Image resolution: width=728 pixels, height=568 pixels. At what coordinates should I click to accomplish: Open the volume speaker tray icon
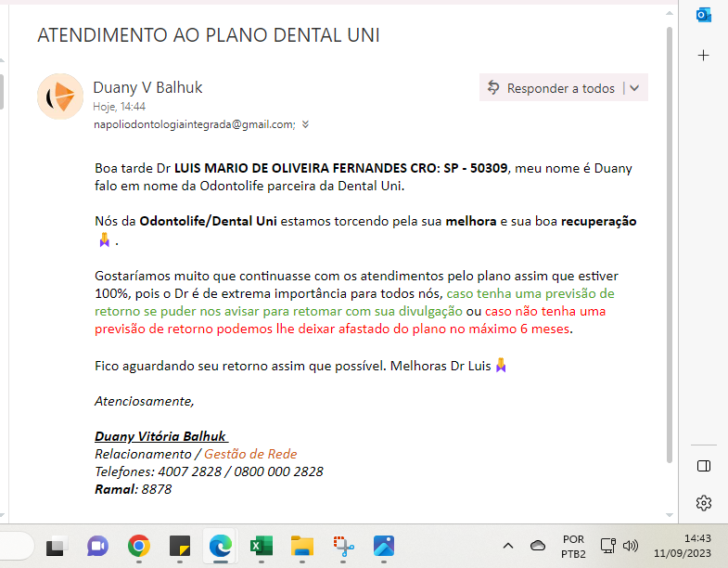(x=630, y=546)
